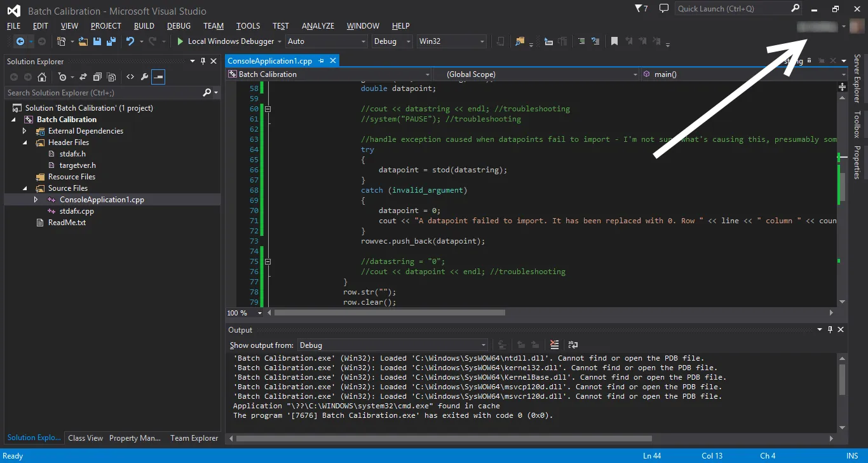Toggle the pin on the ConsoleApplication1.cpp tab
This screenshot has height=463, width=868.
coord(322,61)
